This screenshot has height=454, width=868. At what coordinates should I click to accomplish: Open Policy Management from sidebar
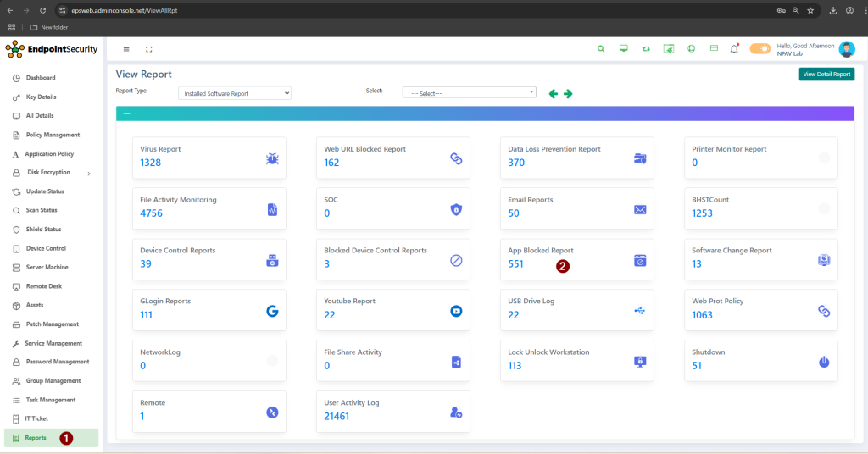click(x=53, y=135)
